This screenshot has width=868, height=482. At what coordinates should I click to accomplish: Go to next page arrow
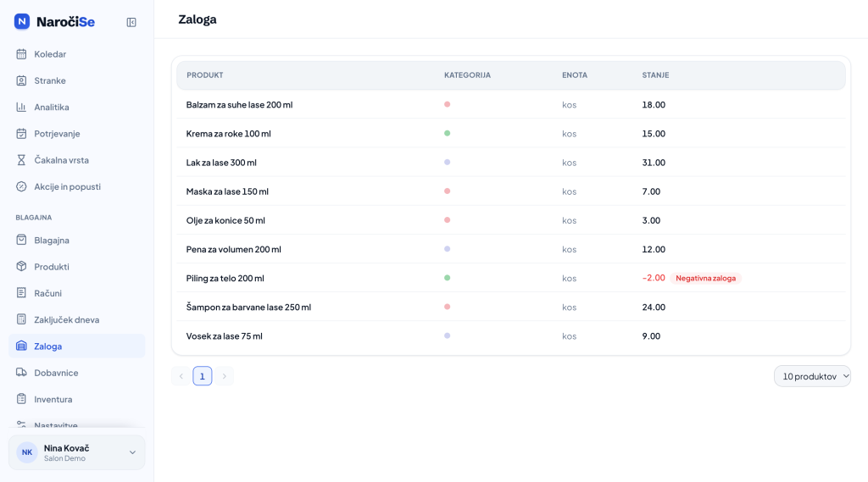[x=224, y=376]
